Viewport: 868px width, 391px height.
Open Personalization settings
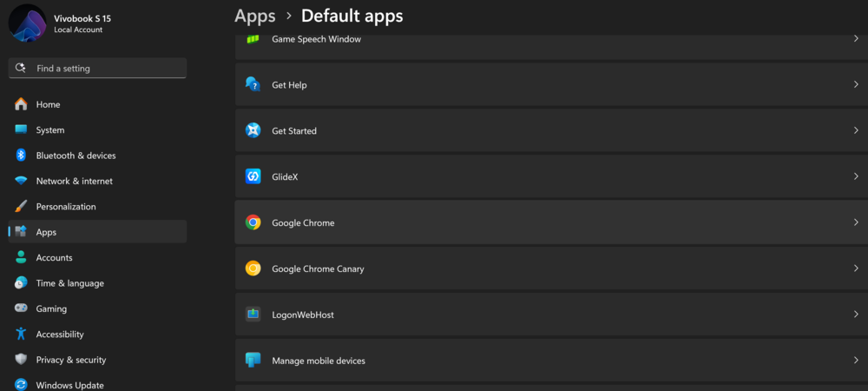point(97,206)
